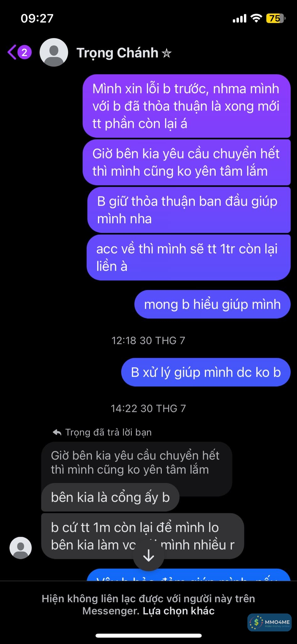The height and width of the screenshot is (644, 297).
Task: Tap the Wi-Fi icon in status bar
Action: click(256, 19)
